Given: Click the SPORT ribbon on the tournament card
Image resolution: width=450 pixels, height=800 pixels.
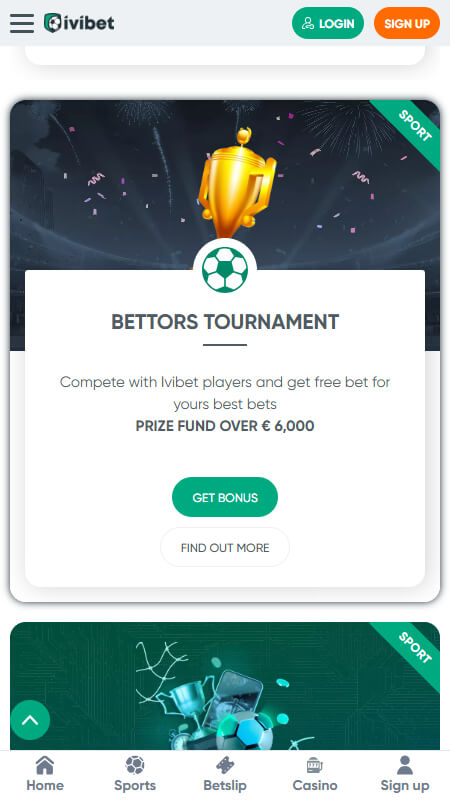Looking at the screenshot, I should (412, 128).
